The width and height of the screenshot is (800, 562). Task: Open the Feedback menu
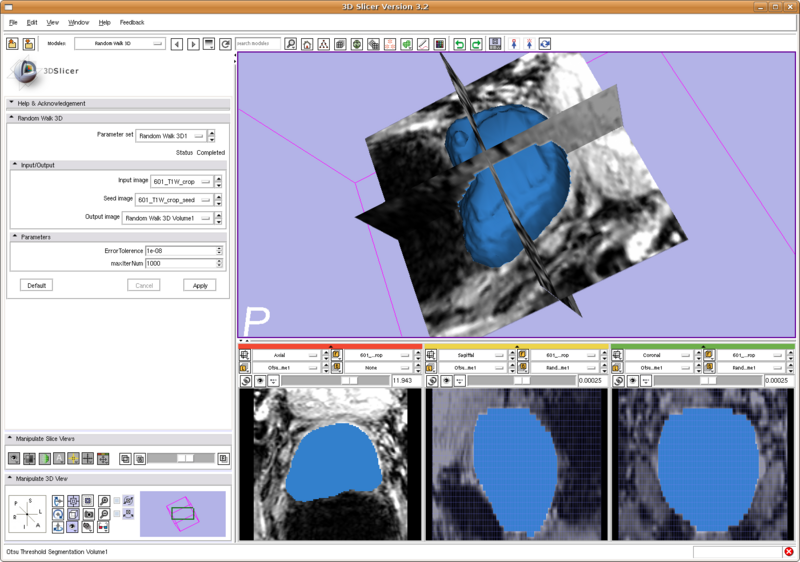tap(132, 22)
